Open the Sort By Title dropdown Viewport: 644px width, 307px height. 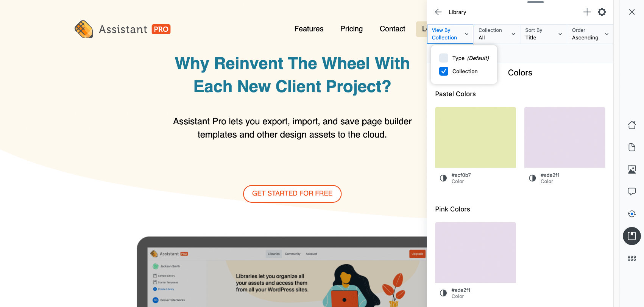543,34
